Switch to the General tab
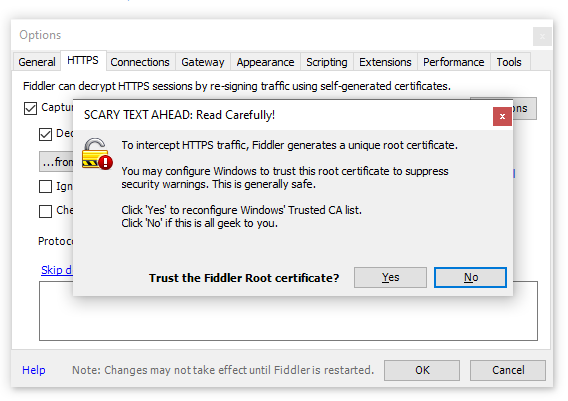The height and width of the screenshot is (401, 568). coord(37,62)
